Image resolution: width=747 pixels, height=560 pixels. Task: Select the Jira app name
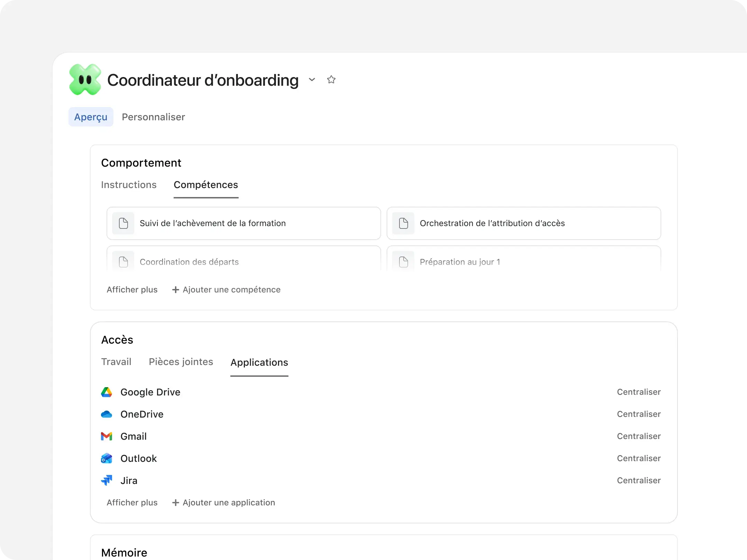129,480
